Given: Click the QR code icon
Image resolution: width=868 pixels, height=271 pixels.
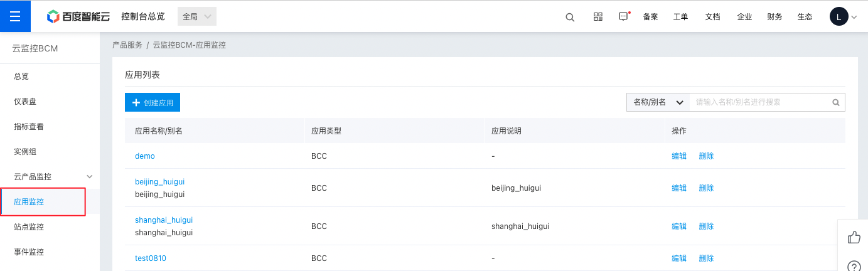Looking at the screenshot, I should point(597,17).
